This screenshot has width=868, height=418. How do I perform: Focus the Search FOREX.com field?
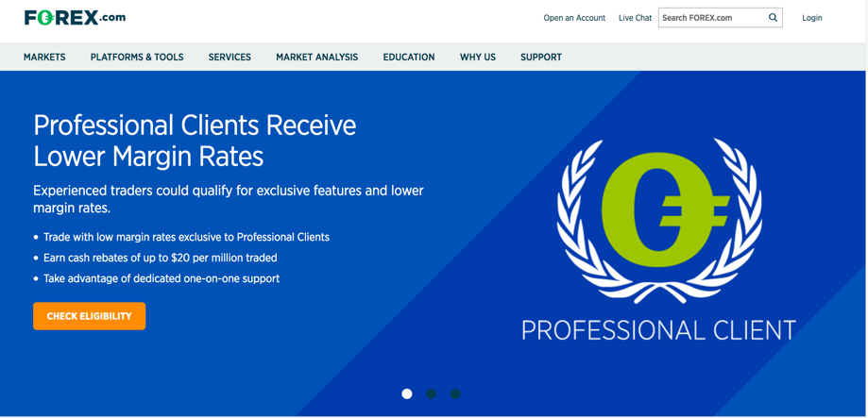pos(721,18)
